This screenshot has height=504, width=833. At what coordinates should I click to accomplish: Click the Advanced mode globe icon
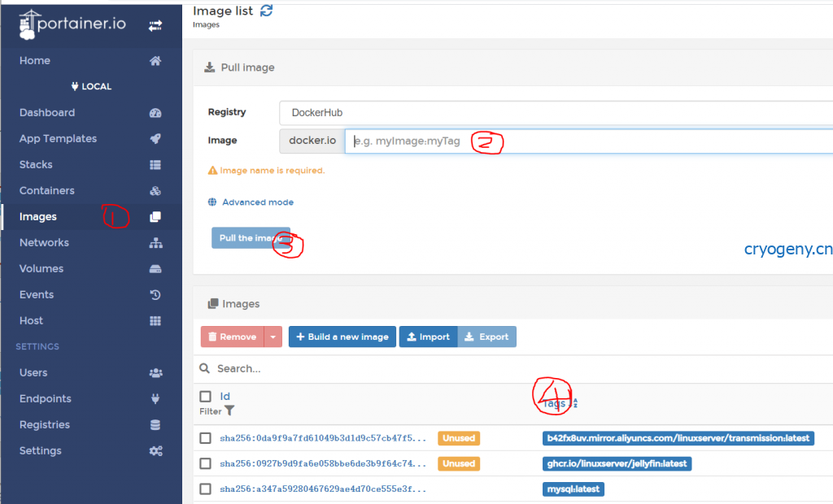coord(212,202)
